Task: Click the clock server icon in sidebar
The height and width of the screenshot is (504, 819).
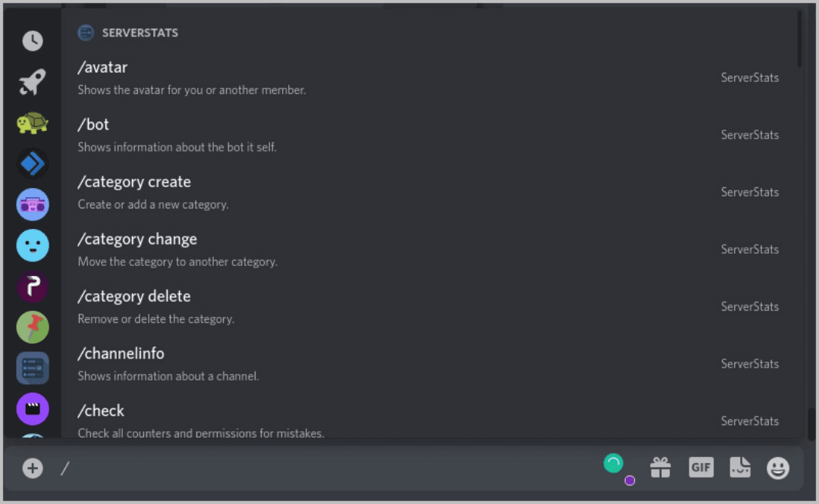Action: click(x=33, y=41)
